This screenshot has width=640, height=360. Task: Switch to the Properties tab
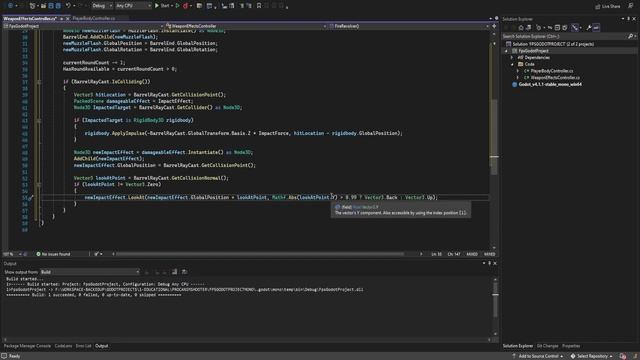tap(571, 346)
